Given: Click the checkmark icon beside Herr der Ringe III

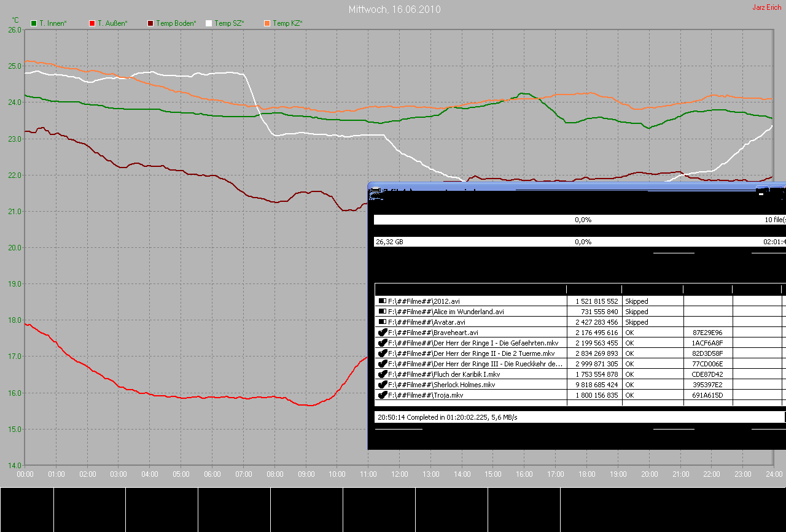Looking at the screenshot, I should 383,363.
